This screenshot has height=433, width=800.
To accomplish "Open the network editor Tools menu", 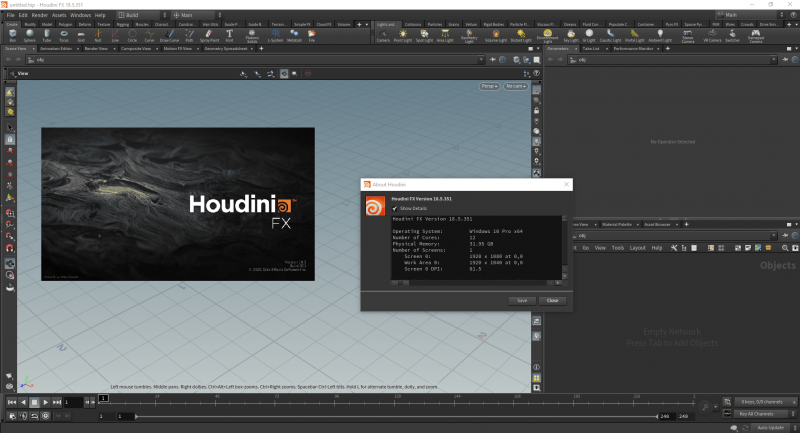I will [x=618, y=248].
